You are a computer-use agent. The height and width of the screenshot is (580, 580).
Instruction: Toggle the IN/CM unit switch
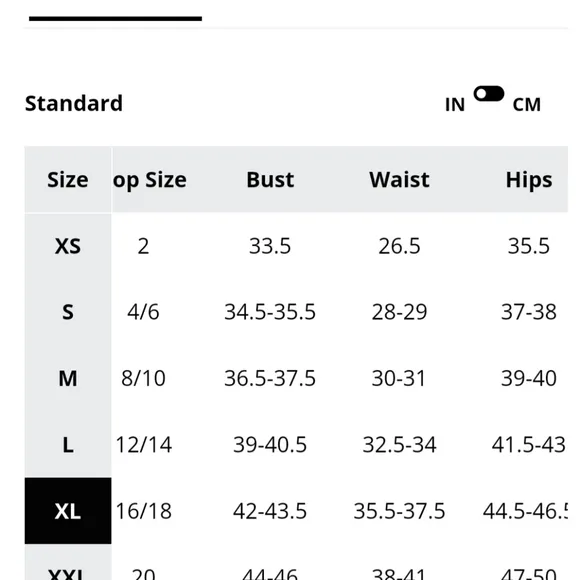(x=489, y=94)
